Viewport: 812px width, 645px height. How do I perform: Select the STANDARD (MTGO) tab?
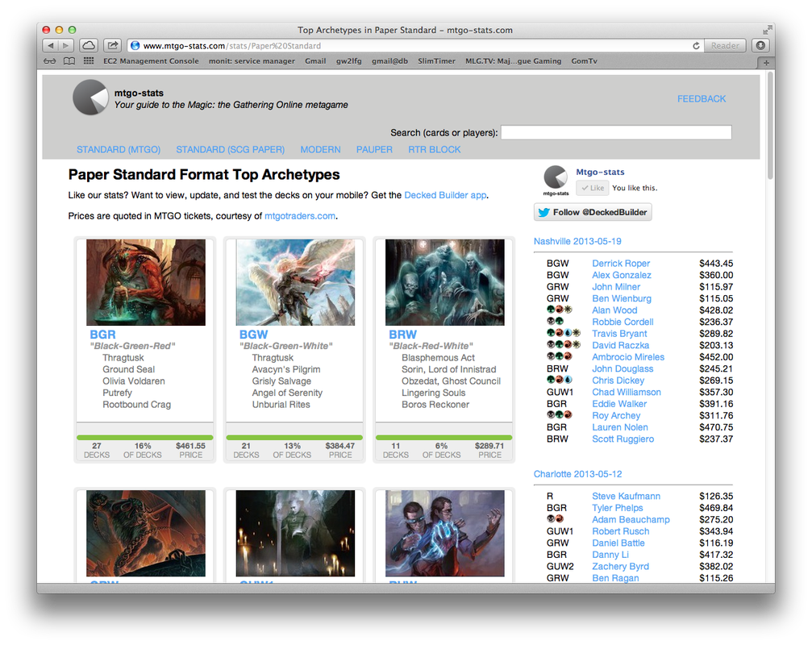coord(119,149)
